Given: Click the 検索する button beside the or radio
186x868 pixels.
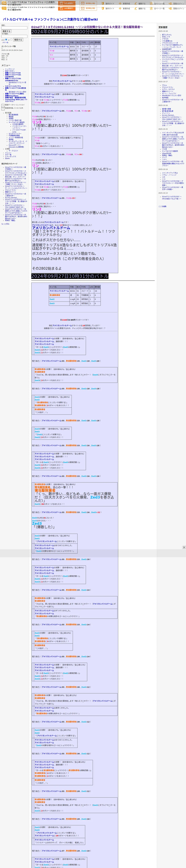Looking at the screenshot, I should pos(18,40).
